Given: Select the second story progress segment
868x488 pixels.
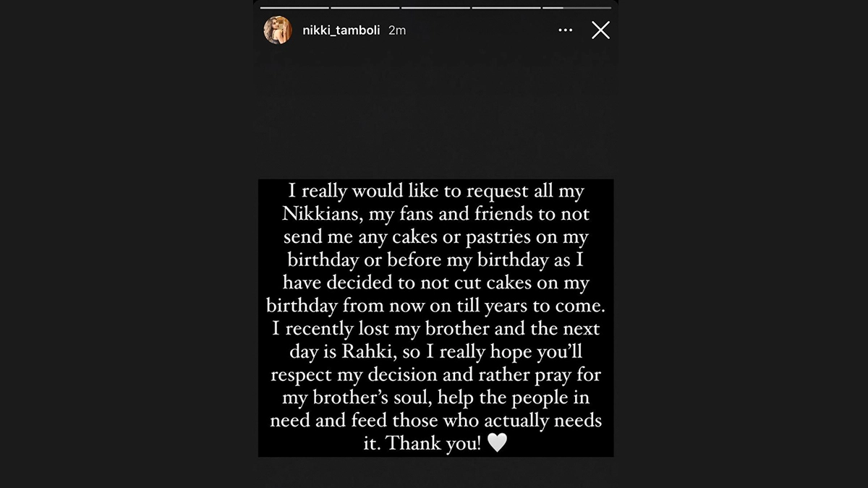Looking at the screenshot, I should click(x=365, y=7).
